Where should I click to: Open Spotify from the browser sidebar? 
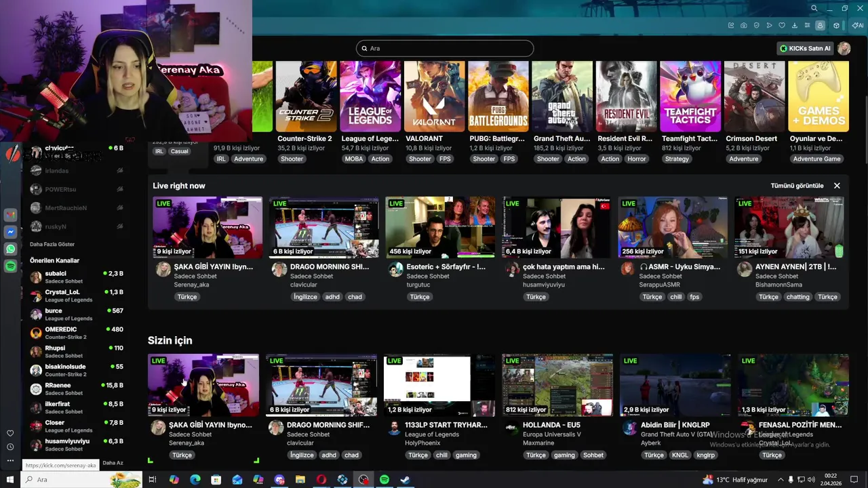pos(10,266)
